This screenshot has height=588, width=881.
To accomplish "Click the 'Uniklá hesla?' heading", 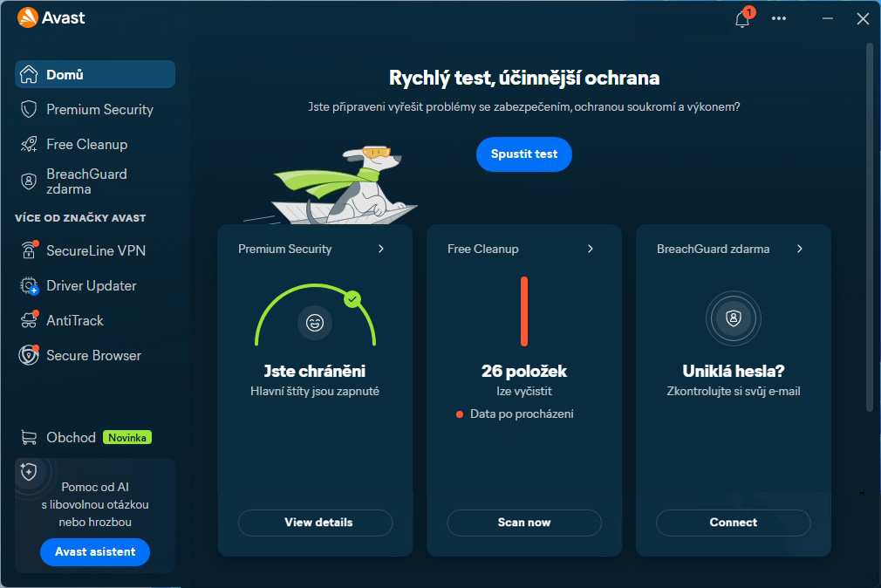I will pos(734,371).
